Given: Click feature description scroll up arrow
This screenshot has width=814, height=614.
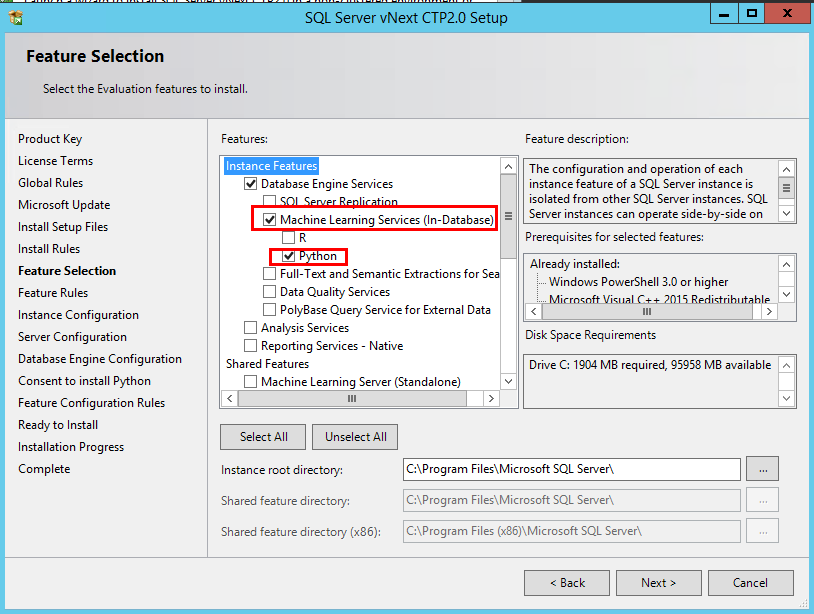Looking at the screenshot, I should coord(786,169).
